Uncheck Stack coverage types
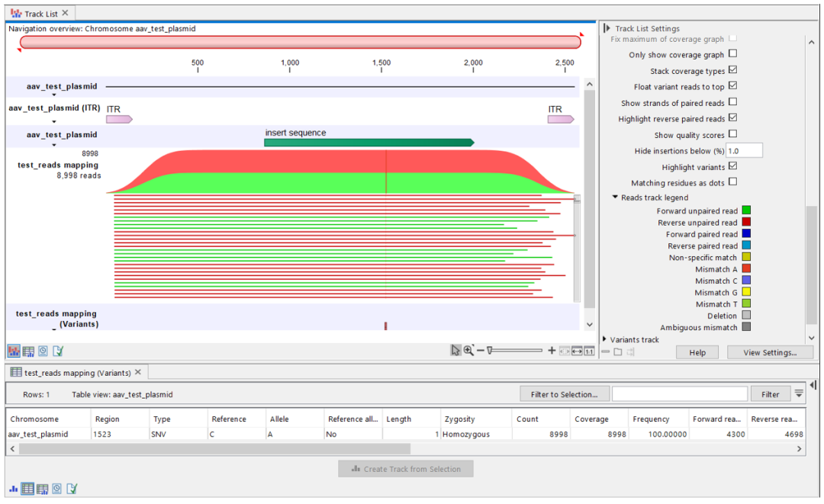This screenshot has height=504, width=824. (732, 70)
